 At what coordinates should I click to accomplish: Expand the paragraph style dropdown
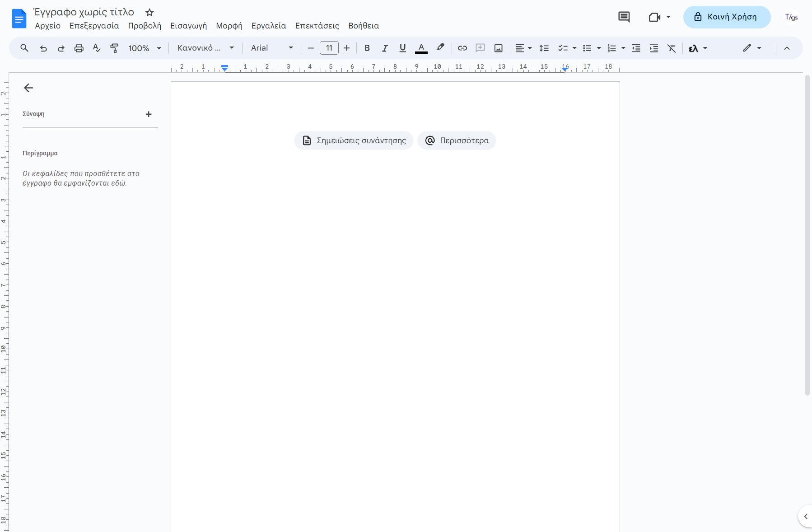[x=205, y=48]
